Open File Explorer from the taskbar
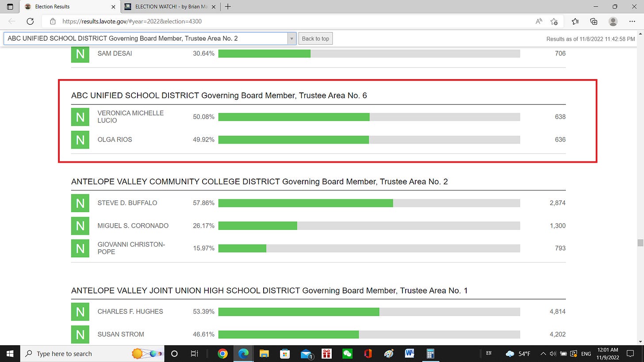Image resolution: width=644 pixels, height=362 pixels. click(264, 354)
